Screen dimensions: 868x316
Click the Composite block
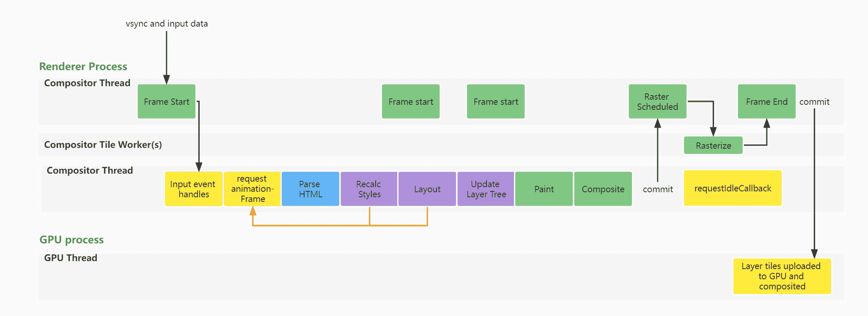pyautogui.click(x=603, y=189)
